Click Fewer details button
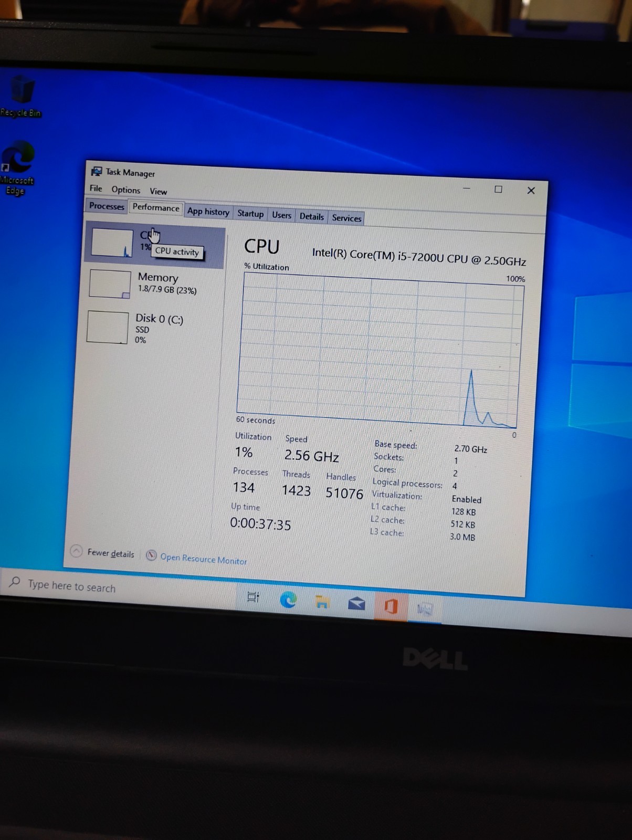632x840 pixels. [x=103, y=552]
